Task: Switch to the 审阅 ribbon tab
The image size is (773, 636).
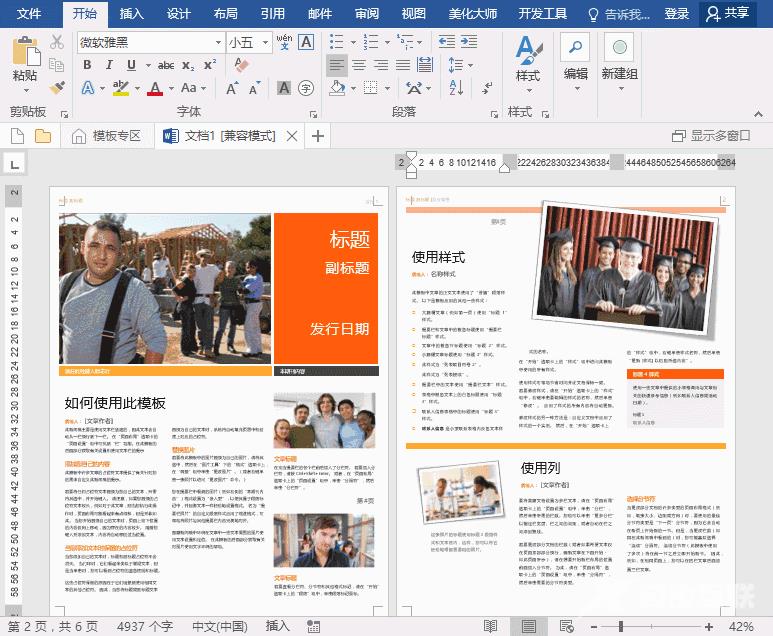Action: tap(367, 13)
